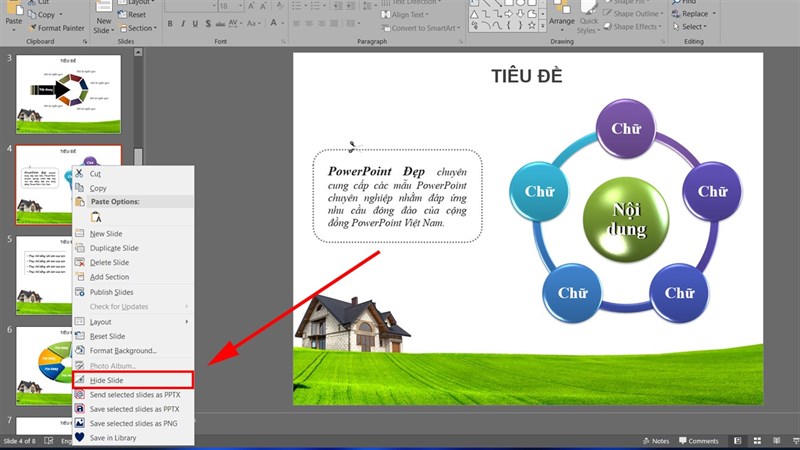Apply Italic formatting
800x450 pixels.
(x=183, y=23)
